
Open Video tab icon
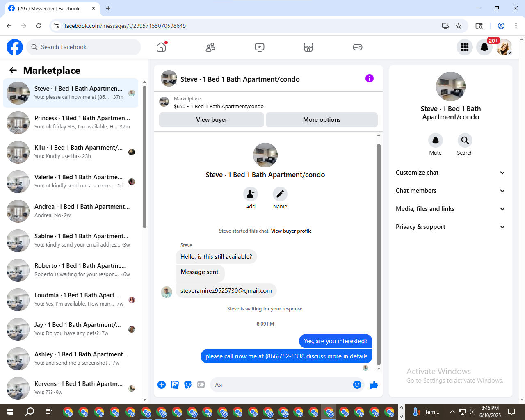(x=260, y=47)
